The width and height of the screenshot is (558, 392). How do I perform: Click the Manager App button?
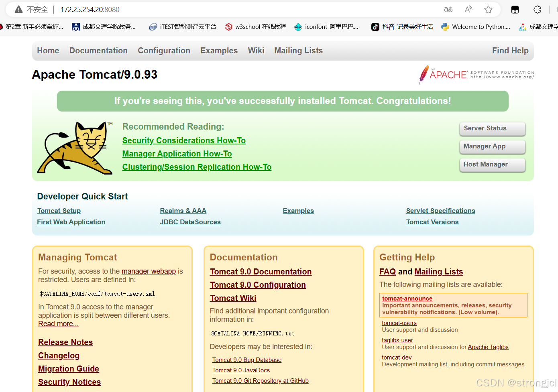[492, 146]
